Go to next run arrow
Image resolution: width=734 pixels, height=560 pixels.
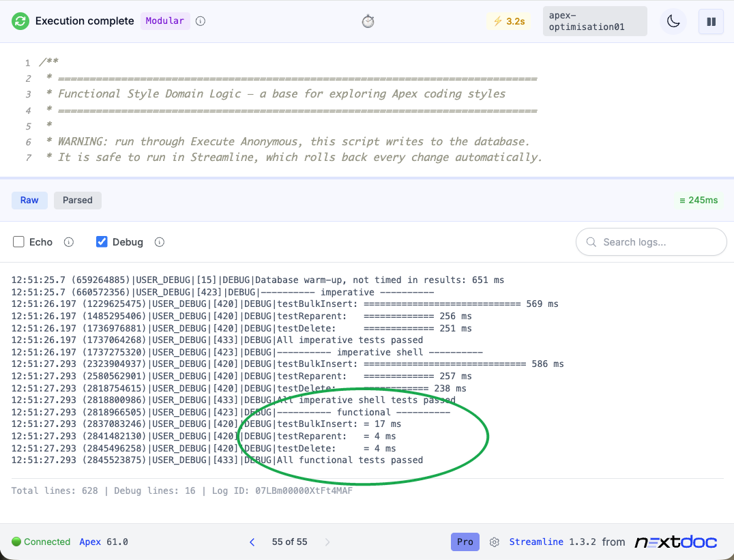327,542
